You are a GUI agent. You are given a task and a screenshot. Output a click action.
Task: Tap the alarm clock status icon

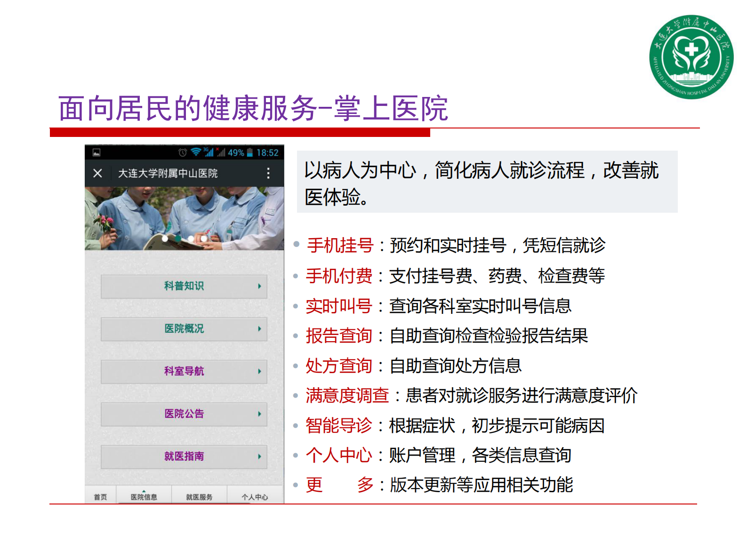click(183, 152)
